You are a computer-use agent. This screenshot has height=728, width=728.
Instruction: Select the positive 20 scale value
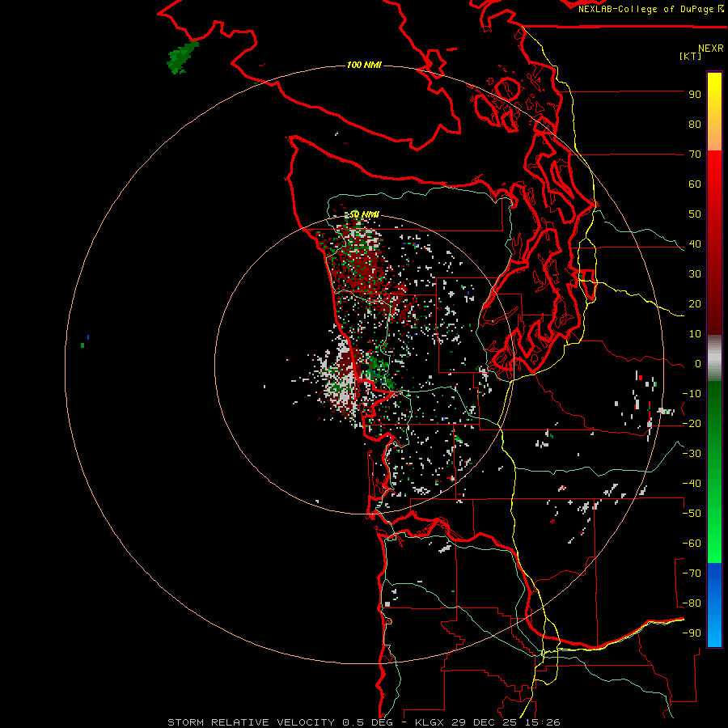695,304
